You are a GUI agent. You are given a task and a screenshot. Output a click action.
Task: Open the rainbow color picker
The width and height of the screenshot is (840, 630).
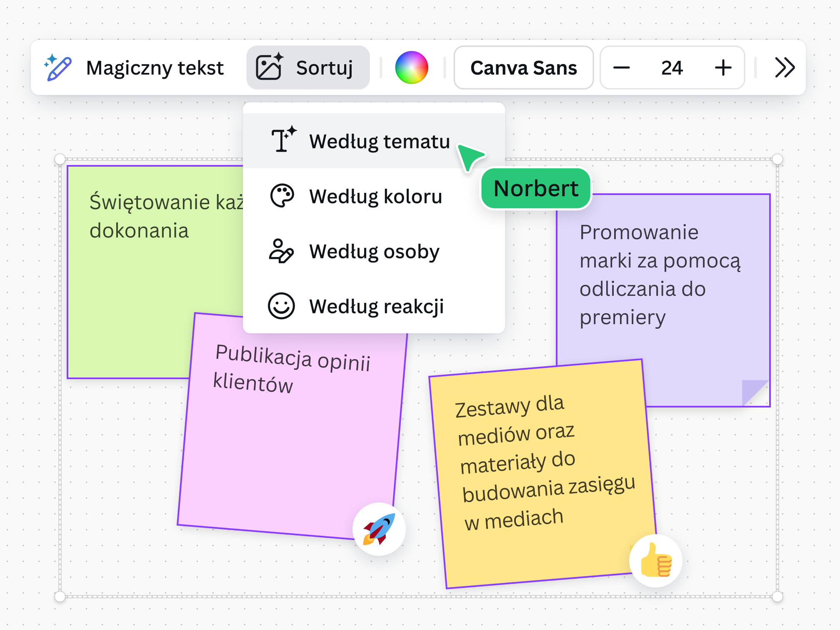pos(412,67)
